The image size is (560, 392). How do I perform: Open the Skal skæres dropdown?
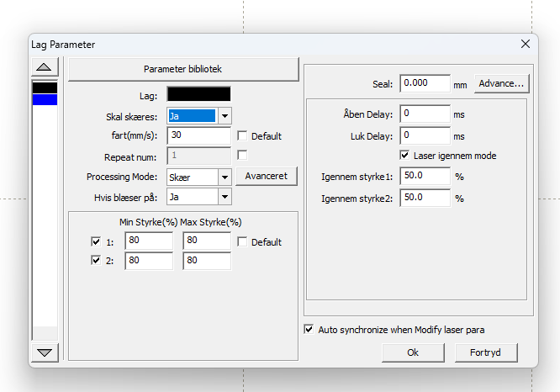tap(225, 116)
